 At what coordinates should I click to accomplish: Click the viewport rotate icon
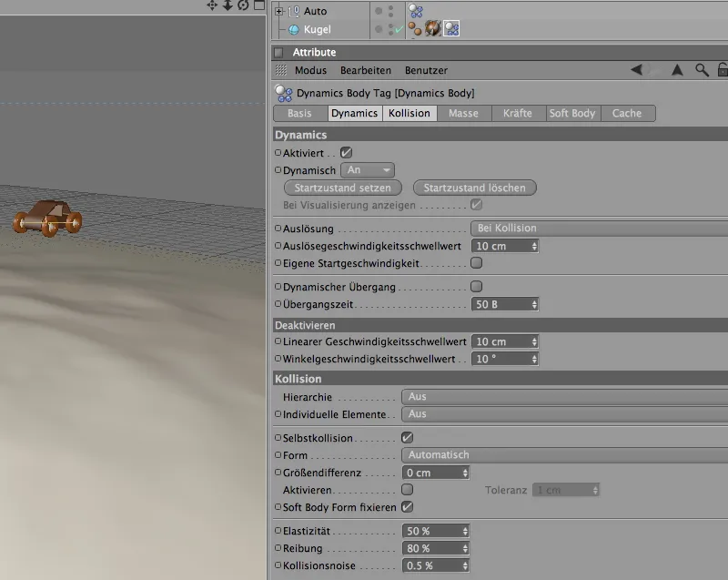point(243,5)
